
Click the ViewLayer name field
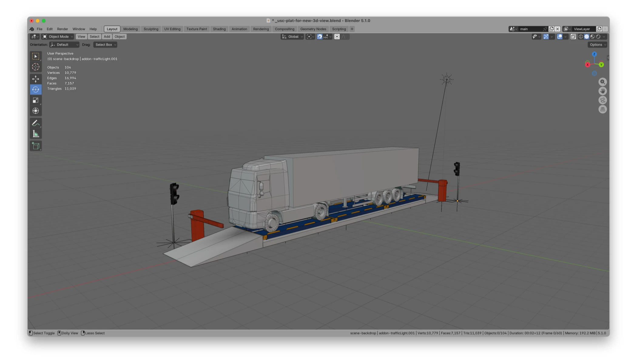pos(583,29)
